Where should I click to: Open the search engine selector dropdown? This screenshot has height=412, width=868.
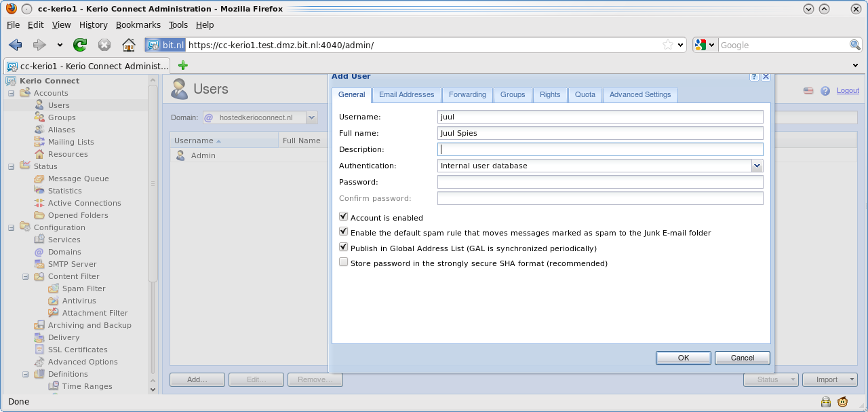tap(705, 45)
